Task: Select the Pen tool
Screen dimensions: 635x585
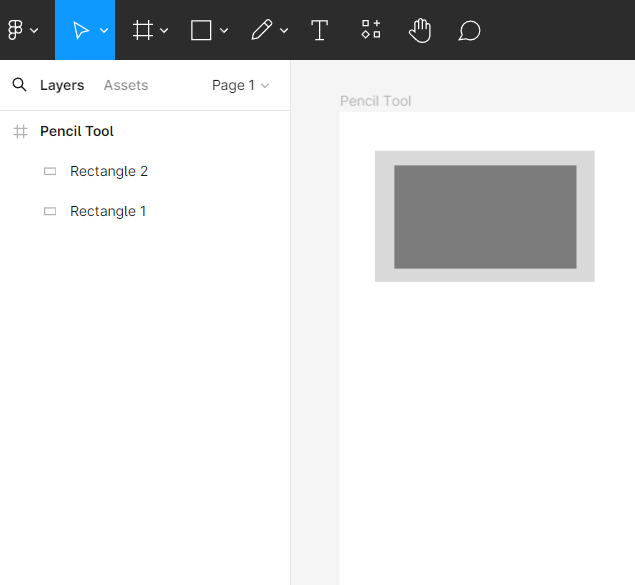Action: coord(261,30)
